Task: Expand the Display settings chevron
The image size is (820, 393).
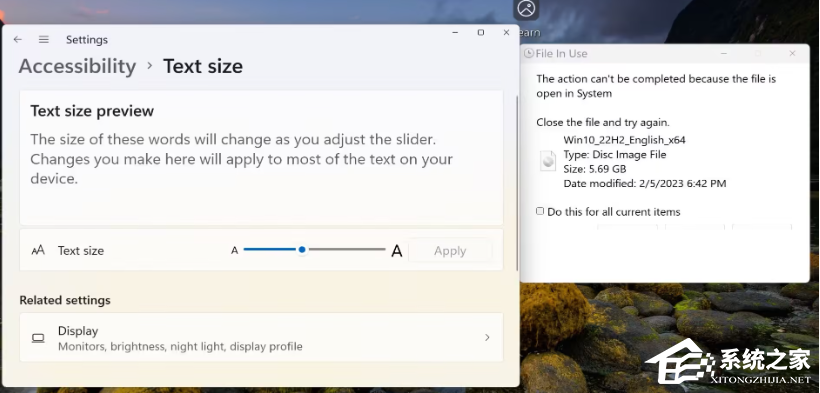Action: tap(487, 338)
